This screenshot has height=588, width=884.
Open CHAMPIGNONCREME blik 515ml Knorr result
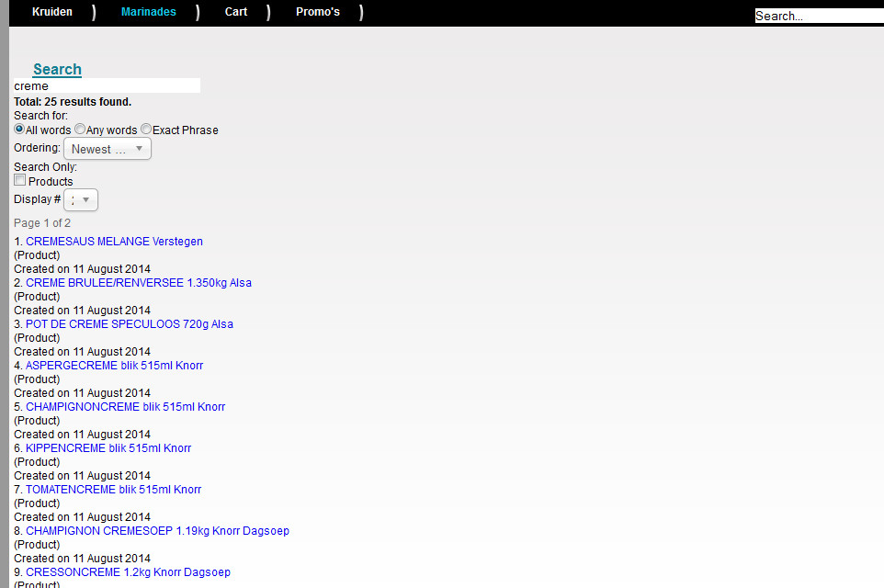click(125, 406)
